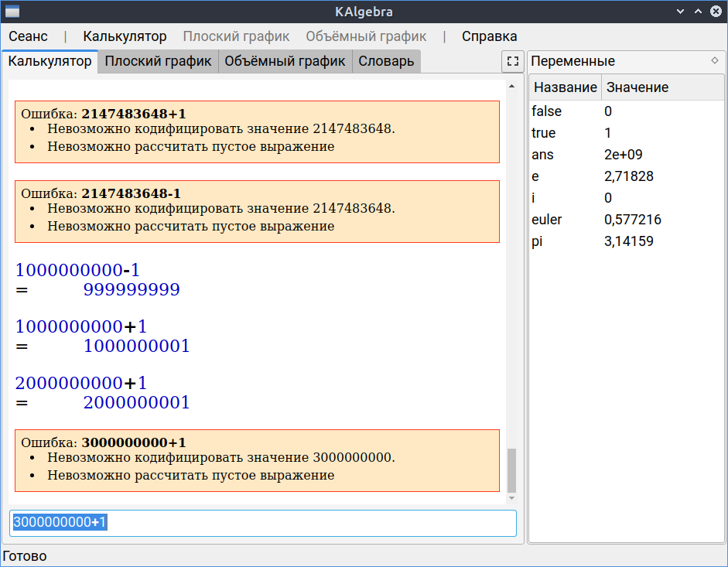Select the e variable row

[x=627, y=176]
